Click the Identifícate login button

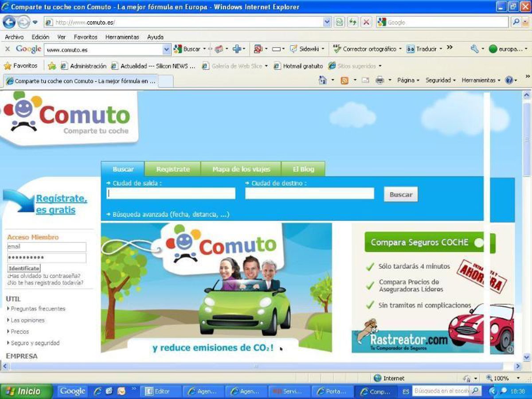pyautogui.click(x=24, y=268)
